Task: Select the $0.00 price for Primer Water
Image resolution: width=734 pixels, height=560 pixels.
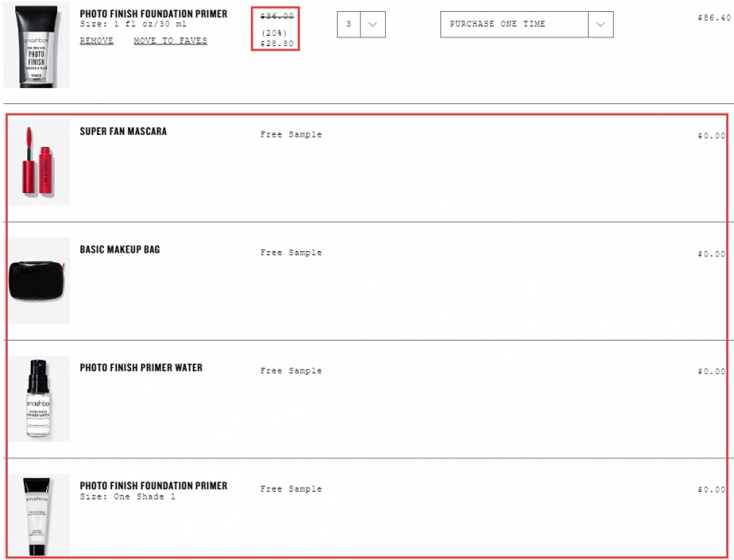Action: (x=712, y=371)
